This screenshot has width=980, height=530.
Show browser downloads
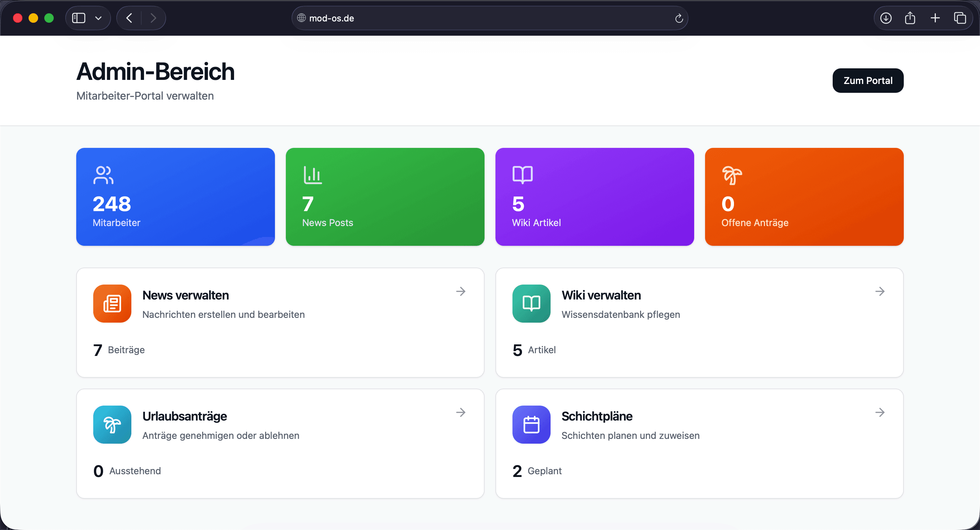point(885,18)
